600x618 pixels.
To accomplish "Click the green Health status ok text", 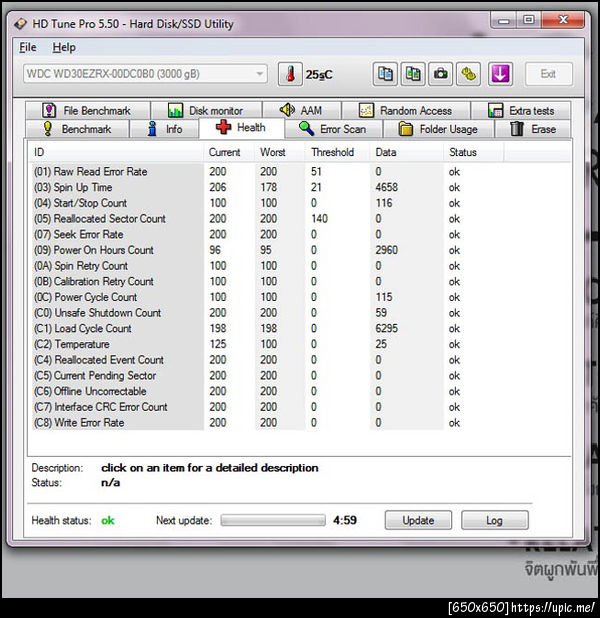I will (x=108, y=521).
